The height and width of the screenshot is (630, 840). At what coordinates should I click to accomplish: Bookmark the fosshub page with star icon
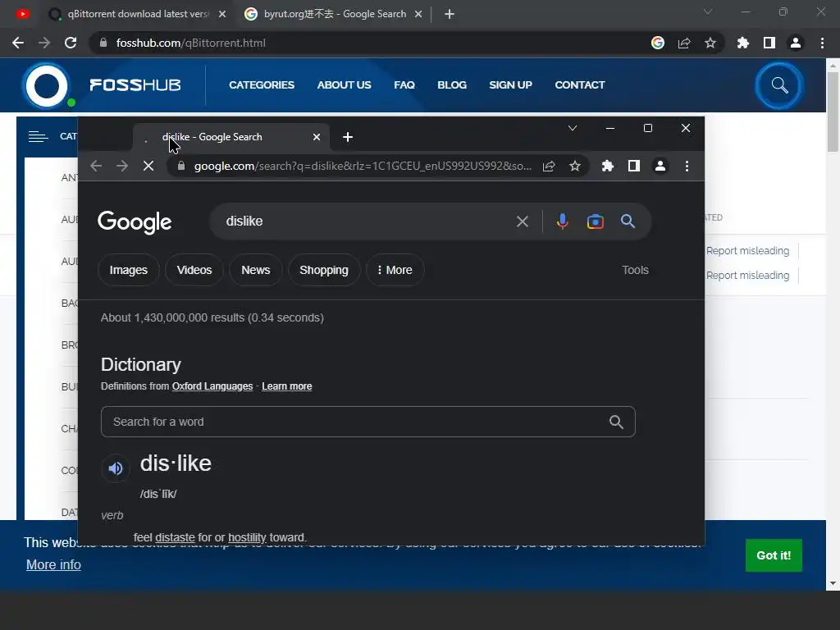click(710, 43)
